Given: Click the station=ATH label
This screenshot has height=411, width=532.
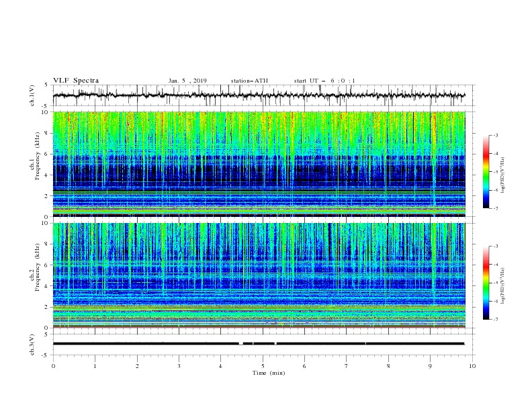Looking at the screenshot, I should (249, 81).
